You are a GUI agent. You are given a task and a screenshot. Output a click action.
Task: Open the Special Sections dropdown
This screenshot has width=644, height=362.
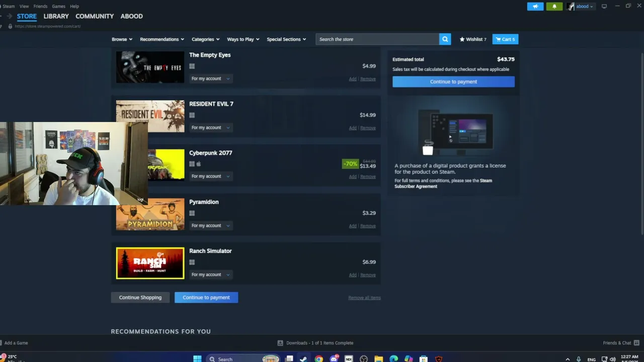[x=286, y=39]
